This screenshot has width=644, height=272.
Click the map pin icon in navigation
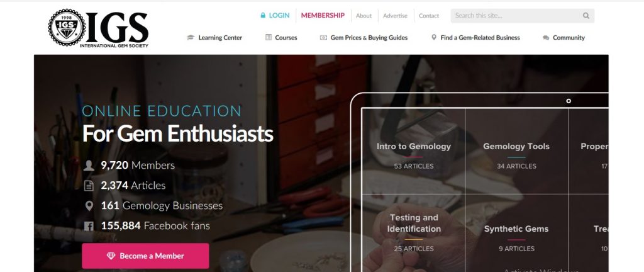point(434,37)
